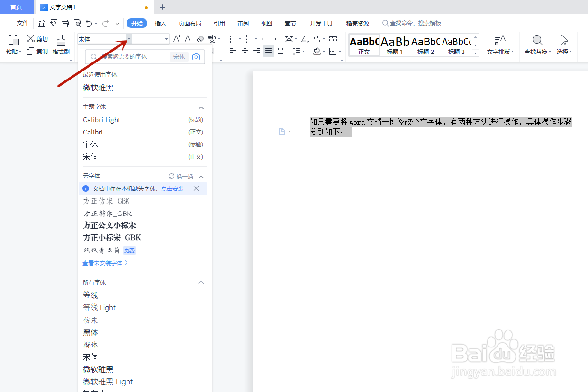Open quick access toolbar customize dropdown
The image size is (588, 392).
pos(117,23)
